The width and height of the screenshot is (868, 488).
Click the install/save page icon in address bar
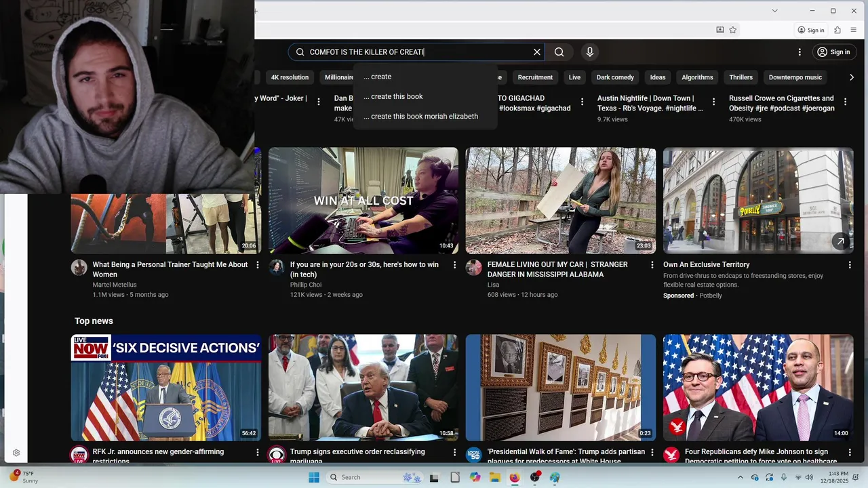pos(720,30)
